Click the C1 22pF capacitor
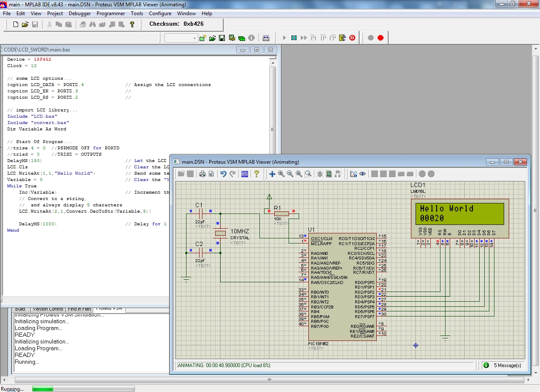This screenshot has width=540, height=392. pos(201,213)
